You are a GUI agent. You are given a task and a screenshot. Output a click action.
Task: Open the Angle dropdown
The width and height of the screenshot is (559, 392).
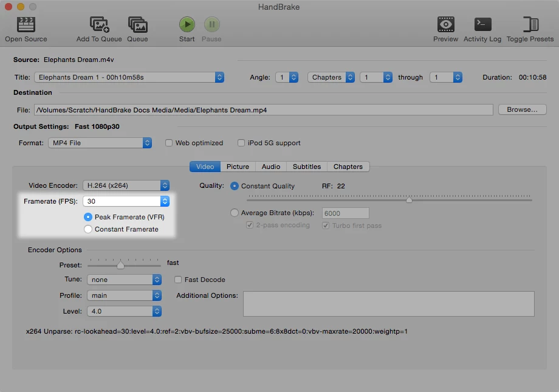click(287, 77)
